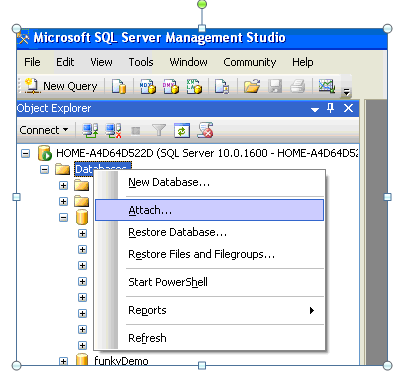
Task: Select the funkyDemo database
Action: pyautogui.click(x=121, y=361)
